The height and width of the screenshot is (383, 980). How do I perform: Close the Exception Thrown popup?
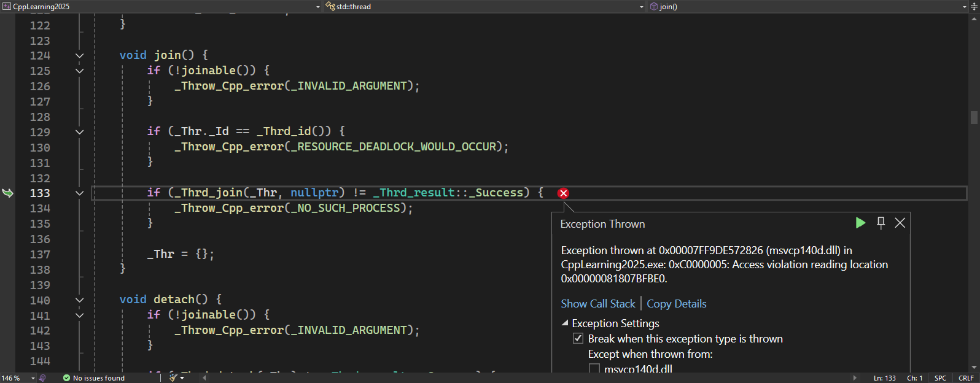point(900,223)
